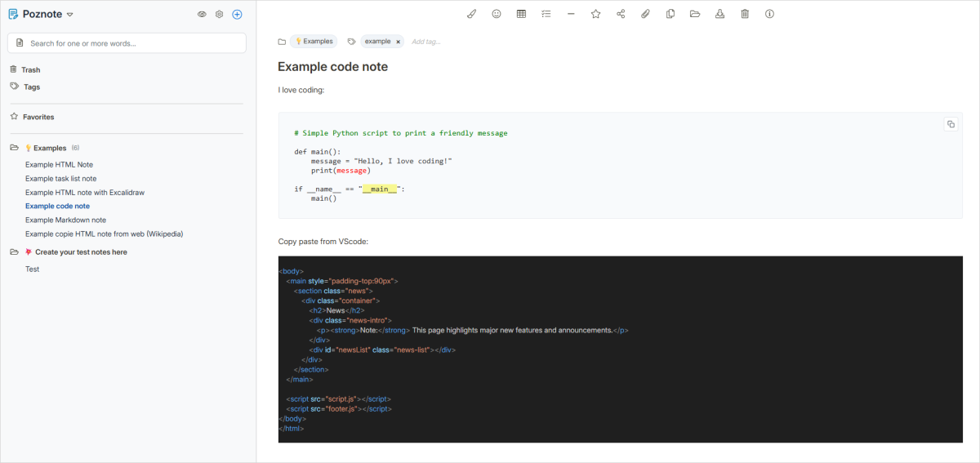This screenshot has height=463, width=980.
Task: Delete note with toolbar trash icon
Action: tap(745, 14)
